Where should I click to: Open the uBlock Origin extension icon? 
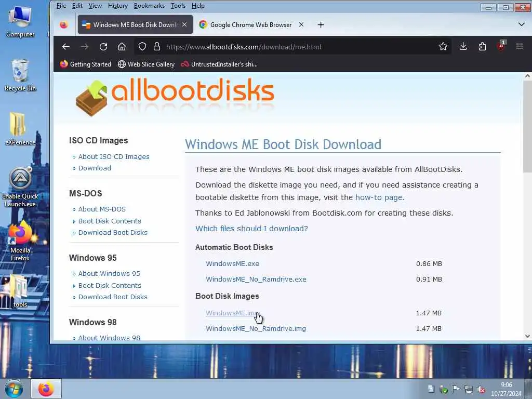[501, 46]
